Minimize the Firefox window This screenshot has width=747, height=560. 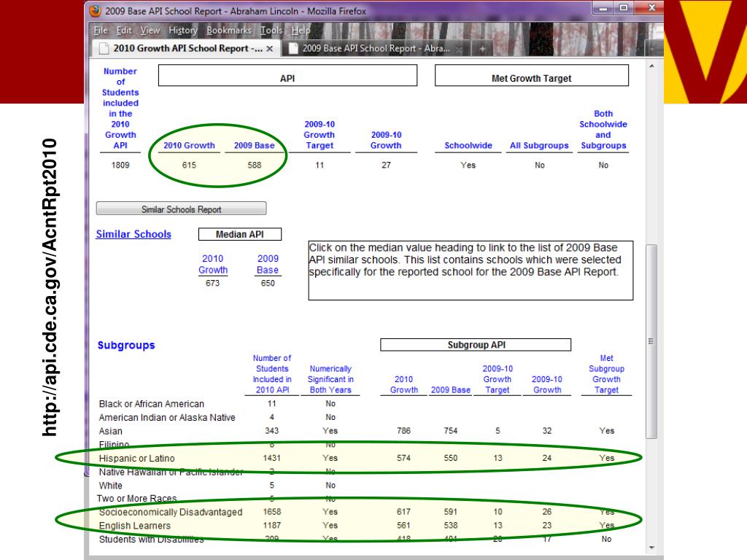tap(603, 7)
